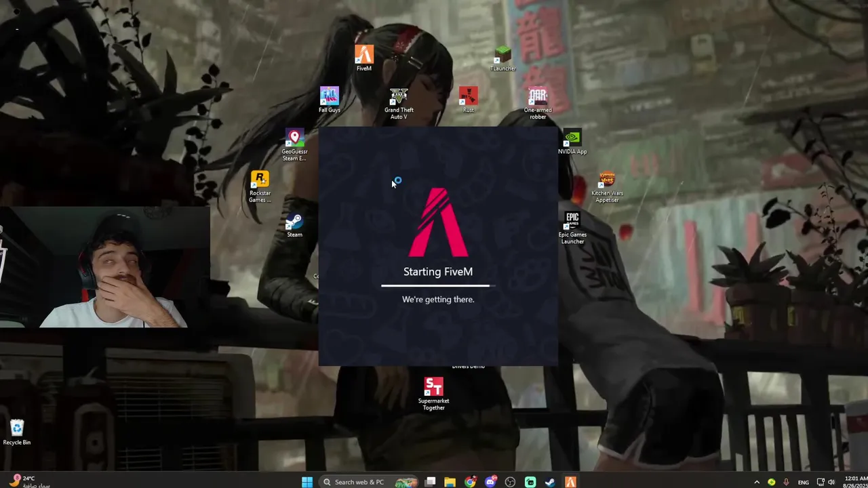
Task: Select the Kitchen Wars Appetiser icon
Action: (x=607, y=186)
